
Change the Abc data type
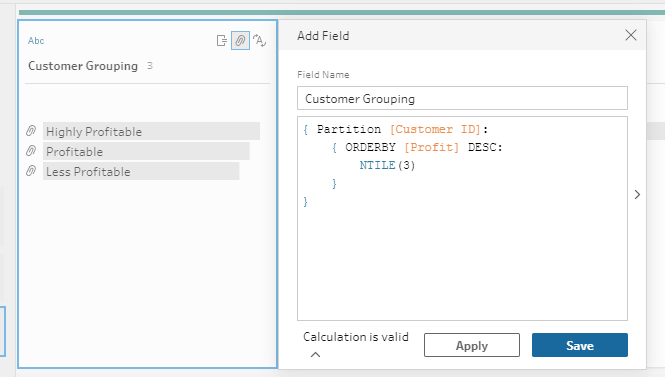(x=36, y=41)
